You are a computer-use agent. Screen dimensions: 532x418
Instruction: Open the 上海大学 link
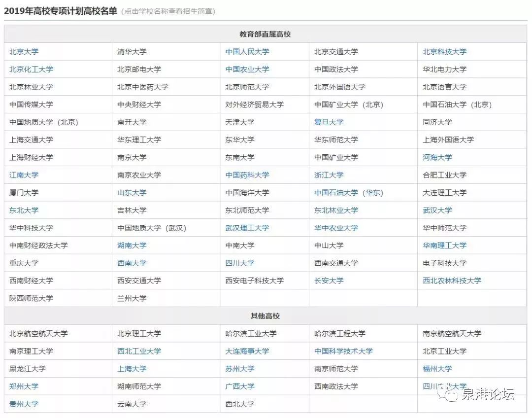pos(132,369)
